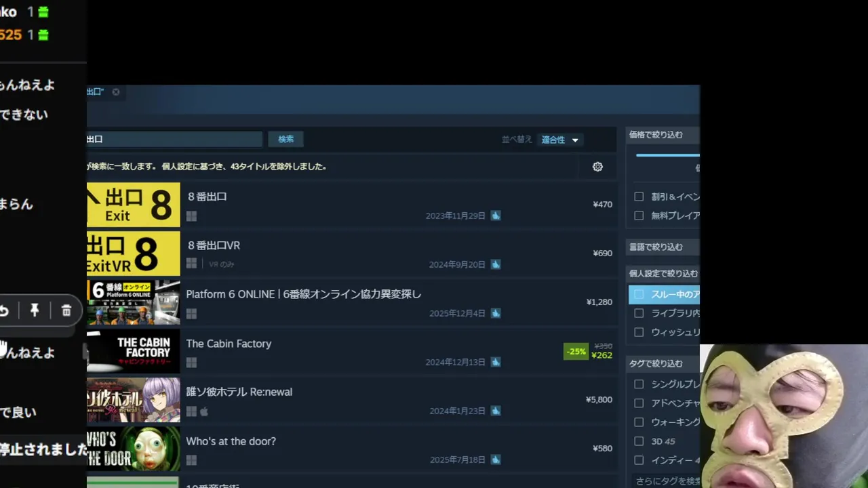The width and height of the screenshot is (868, 488).
Task: Open search preferences gear icon
Action: pyautogui.click(x=597, y=167)
